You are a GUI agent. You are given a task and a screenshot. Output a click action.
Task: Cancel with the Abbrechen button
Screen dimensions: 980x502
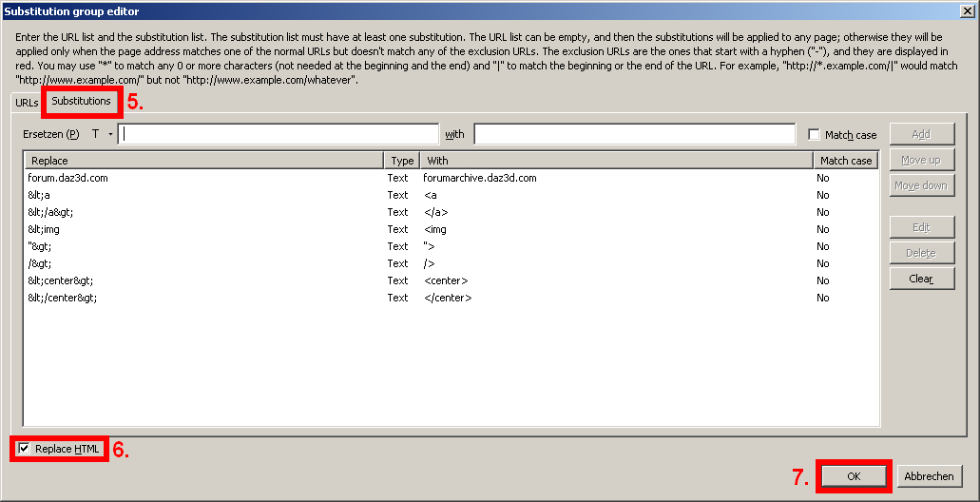point(929,476)
